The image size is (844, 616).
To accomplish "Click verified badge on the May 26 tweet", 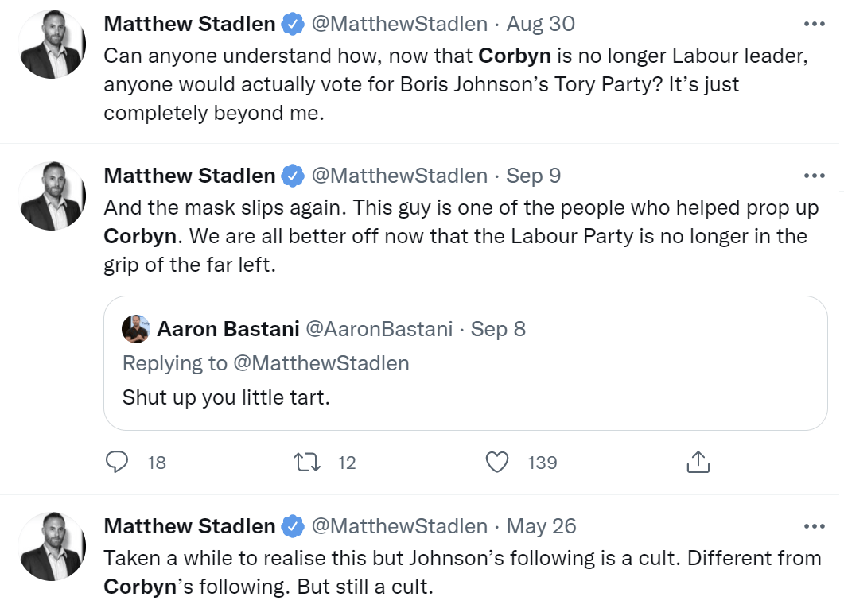I will pos(294,526).
